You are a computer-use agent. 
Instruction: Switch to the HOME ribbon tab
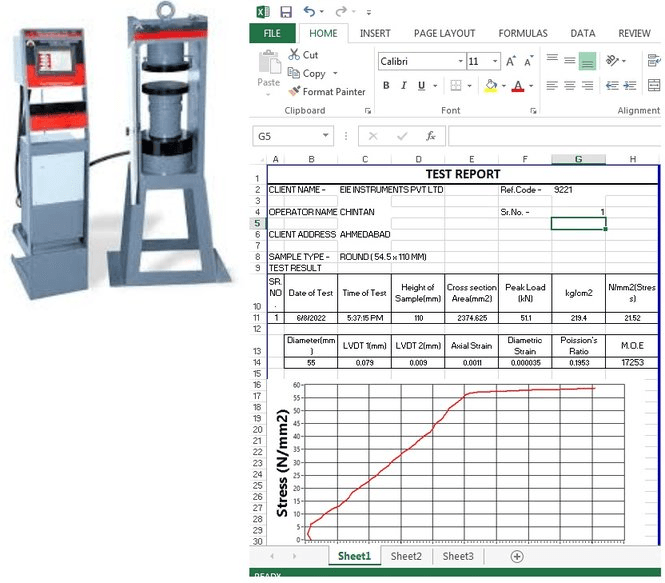[323, 33]
